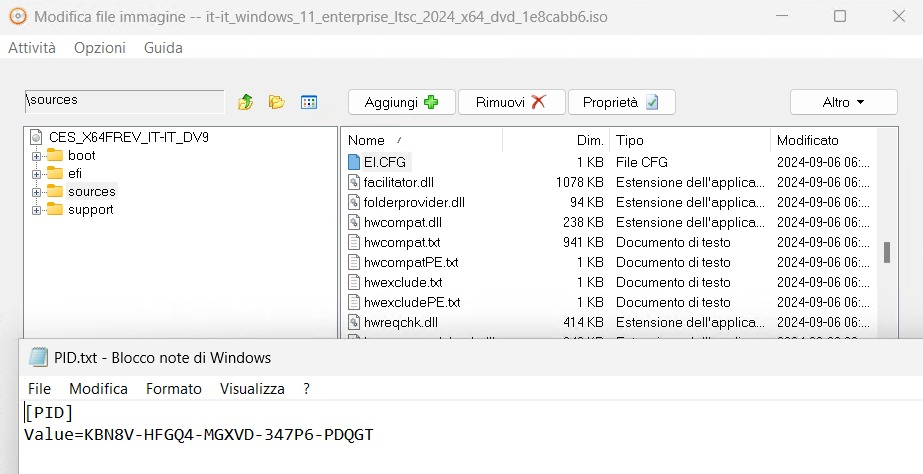Sort file list by Tipo column
Image resolution: width=923 pixels, height=474 pixels.
[689, 140]
